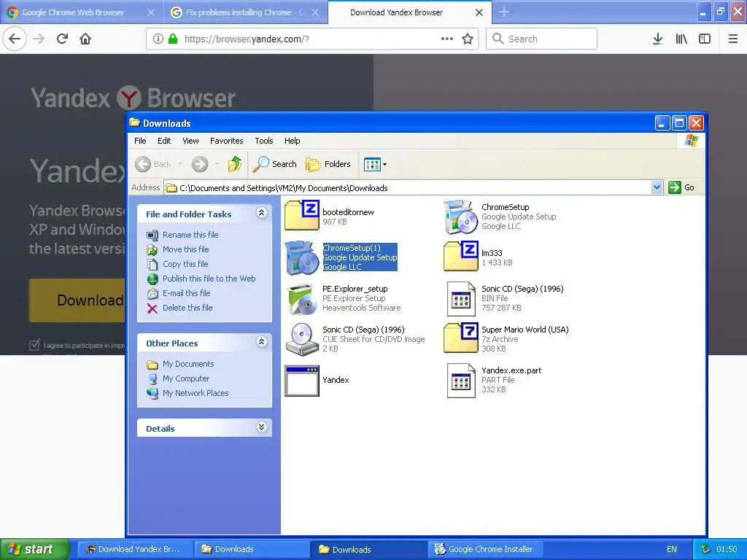Open My Network Places link

click(196, 393)
